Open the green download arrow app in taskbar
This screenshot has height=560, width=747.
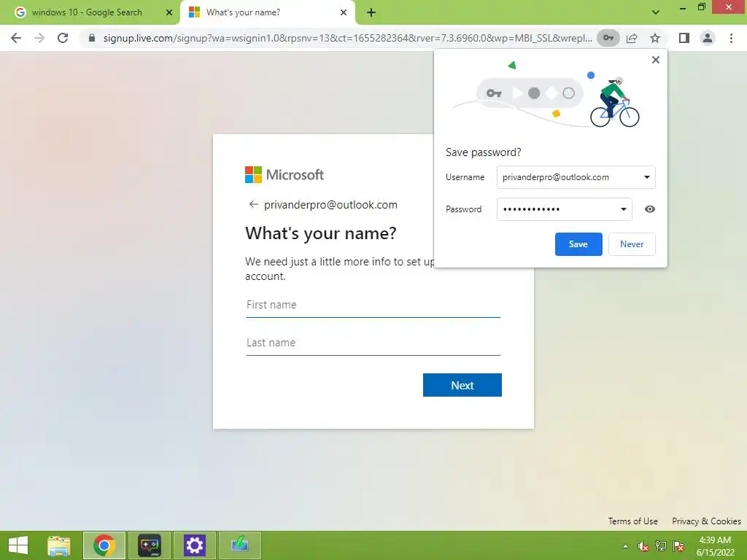239,545
